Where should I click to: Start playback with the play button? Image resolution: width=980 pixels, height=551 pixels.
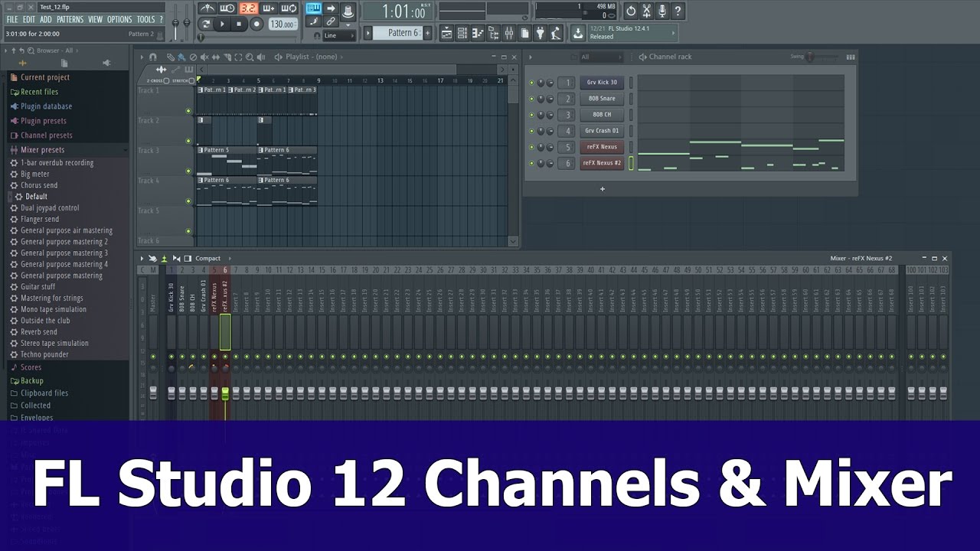tap(222, 24)
